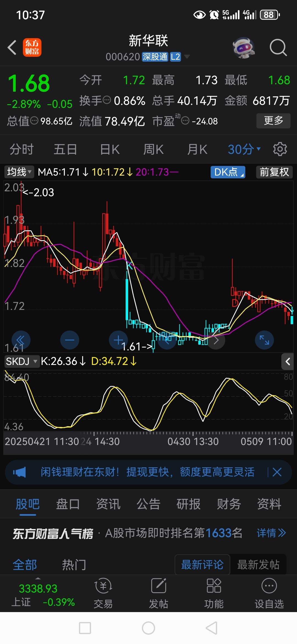The height and width of the screenshot is (644, 297).
Task: Open the 前复权 adjustment selector
Action: pos(274,172)
